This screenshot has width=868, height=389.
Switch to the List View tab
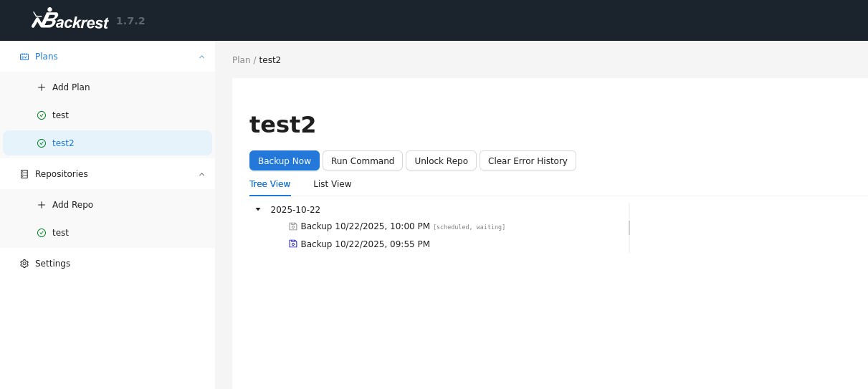[332, 184]
